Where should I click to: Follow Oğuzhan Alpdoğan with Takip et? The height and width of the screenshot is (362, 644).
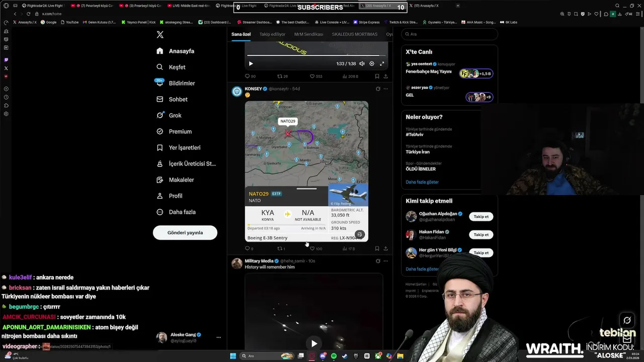coord(481,217)
